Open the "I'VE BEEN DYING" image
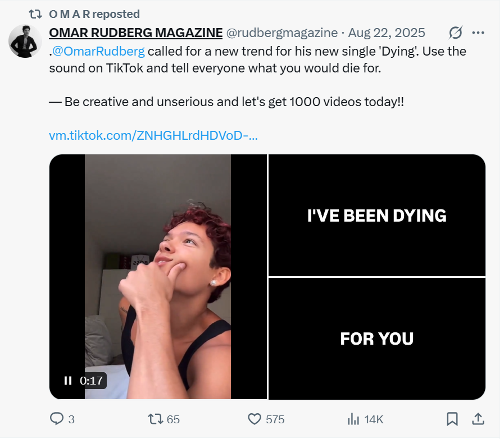The image size is (504, 439). coord(376,216)
